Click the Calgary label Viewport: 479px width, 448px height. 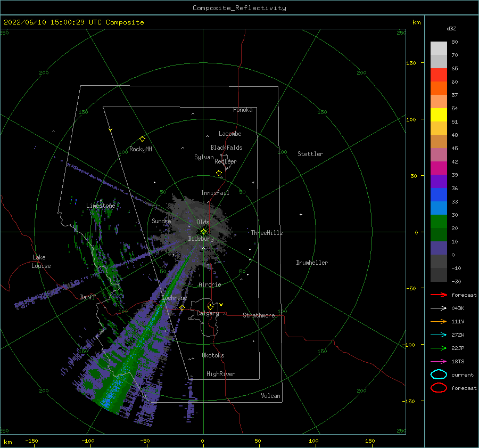click(x=208, y=313)
